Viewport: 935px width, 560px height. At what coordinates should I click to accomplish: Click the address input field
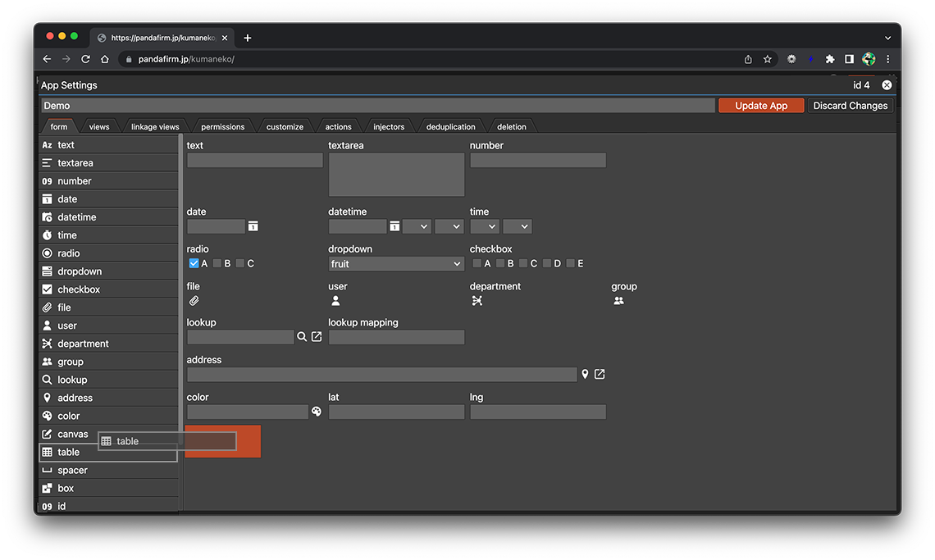[x=381, y=375]
